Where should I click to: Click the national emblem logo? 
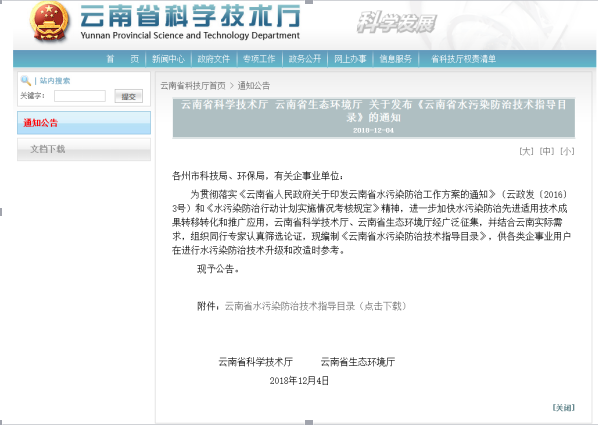49,21
